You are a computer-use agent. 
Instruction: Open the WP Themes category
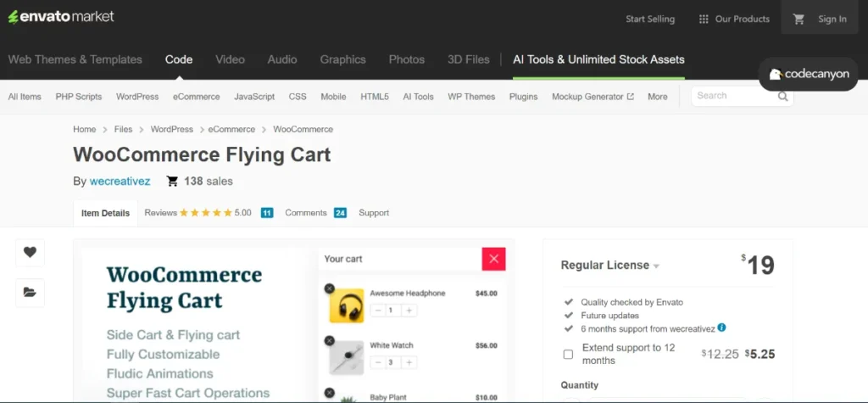[x=471, y=97]
